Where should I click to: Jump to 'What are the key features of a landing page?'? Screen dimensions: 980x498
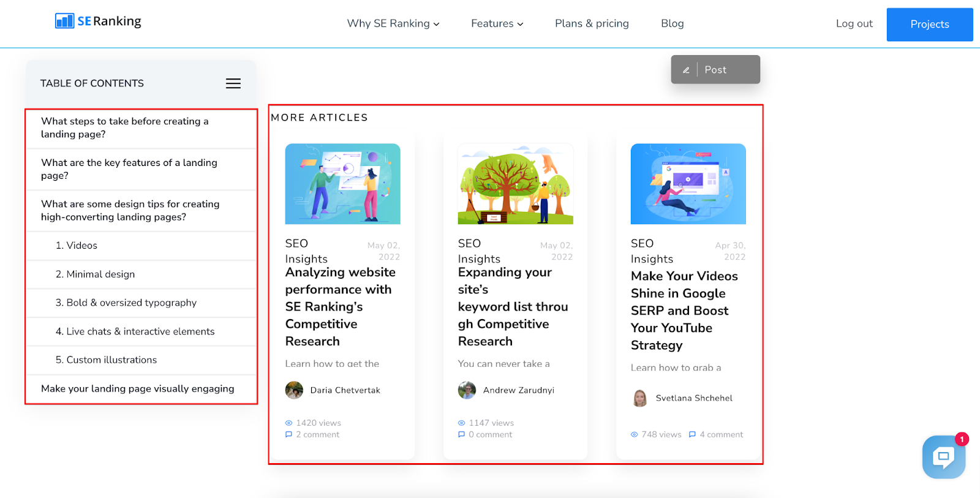point(141,169)
